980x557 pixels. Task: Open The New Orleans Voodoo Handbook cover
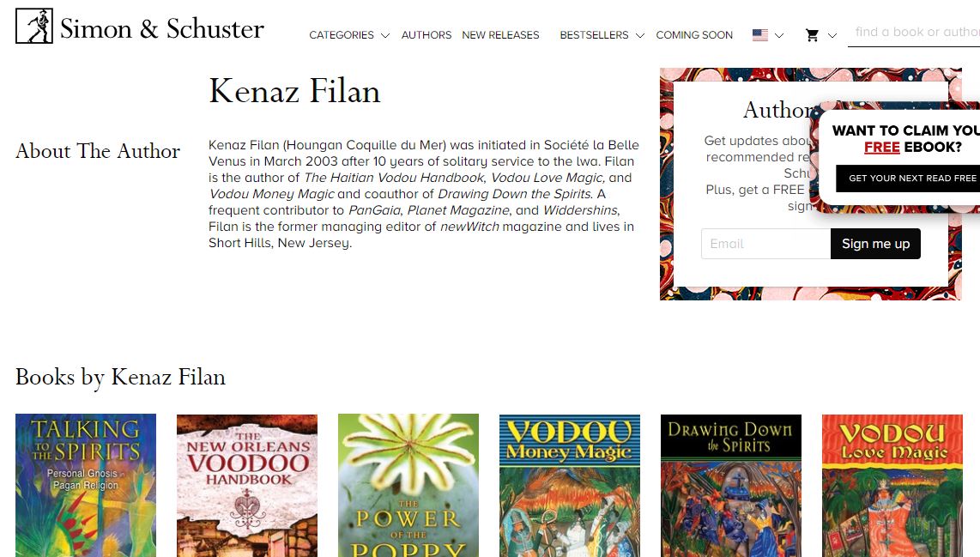[247, 485]
